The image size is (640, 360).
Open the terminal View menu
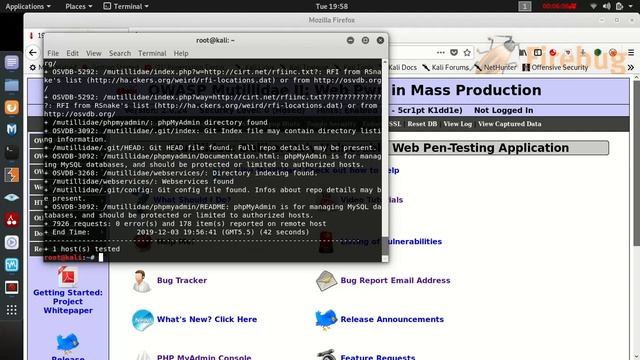point(93,53)
